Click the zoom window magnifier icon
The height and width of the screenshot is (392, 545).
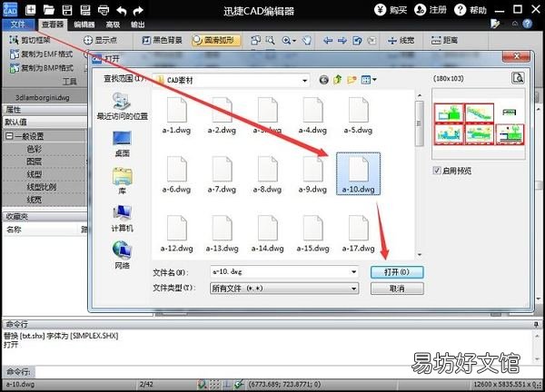271,40
